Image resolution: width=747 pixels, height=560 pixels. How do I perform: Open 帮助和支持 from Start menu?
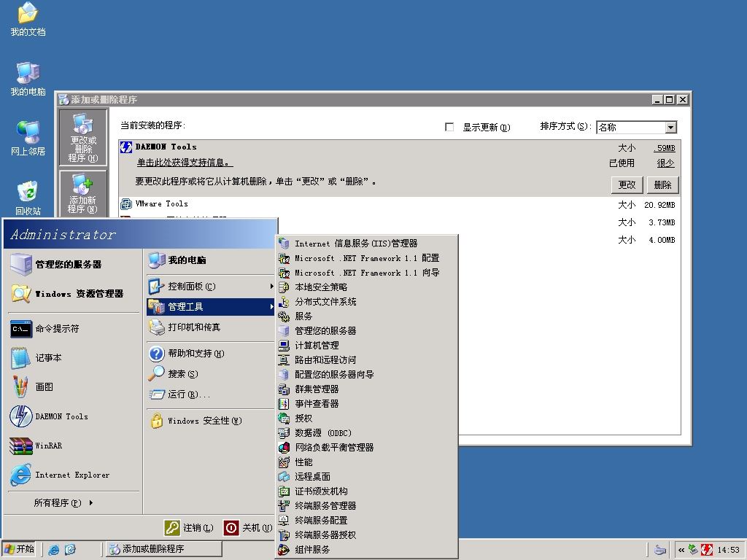click(210, 354)
